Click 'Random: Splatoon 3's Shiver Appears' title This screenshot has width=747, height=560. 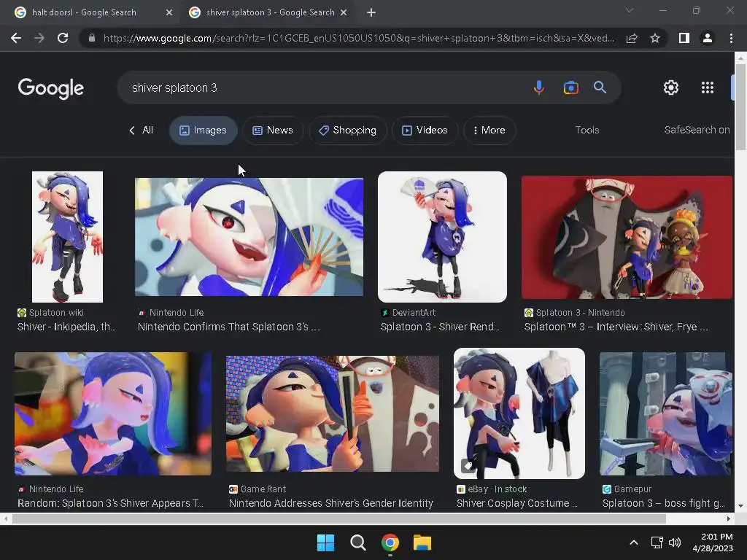click(111, 503)
